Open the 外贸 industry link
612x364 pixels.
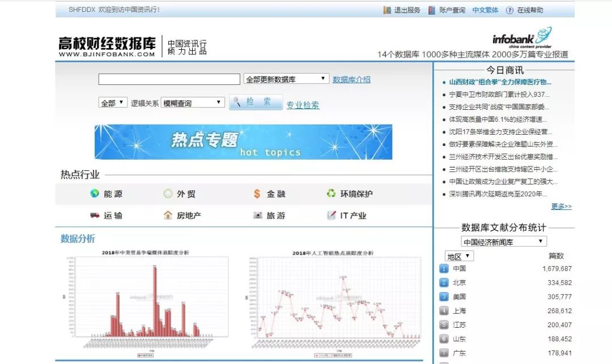pyautogui.click(x=186, y=194)
